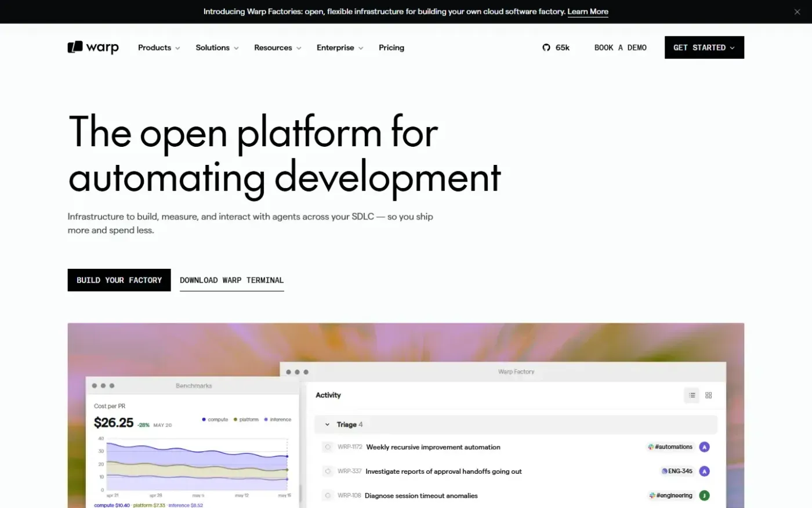Toggle status circle for WRP-1172 task
Image resolution: width=812 pixels, height=508 pixels.
328,447
